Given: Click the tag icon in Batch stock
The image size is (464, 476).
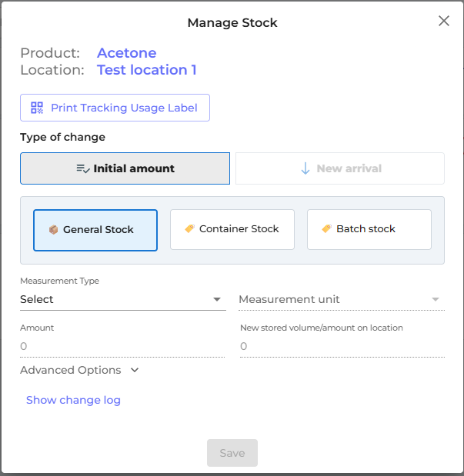Looking at the screenshot, I should 326,229.
